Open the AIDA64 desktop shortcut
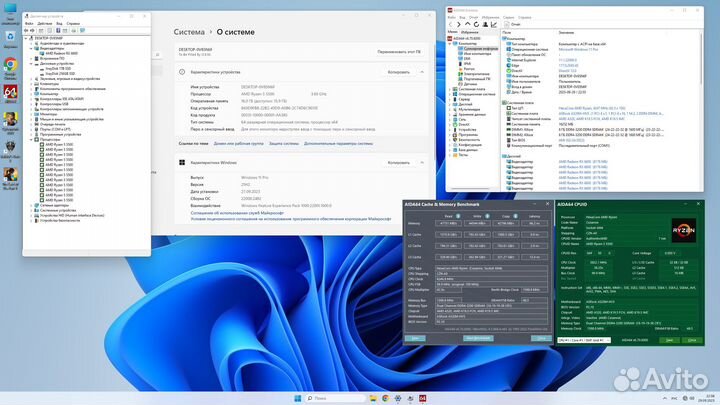 [x=10, y=94]
